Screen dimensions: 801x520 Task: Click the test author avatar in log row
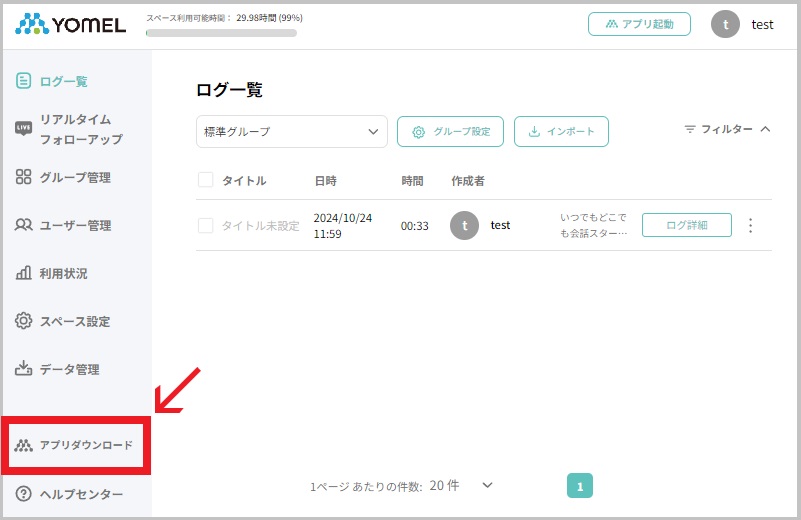[464, 225]
